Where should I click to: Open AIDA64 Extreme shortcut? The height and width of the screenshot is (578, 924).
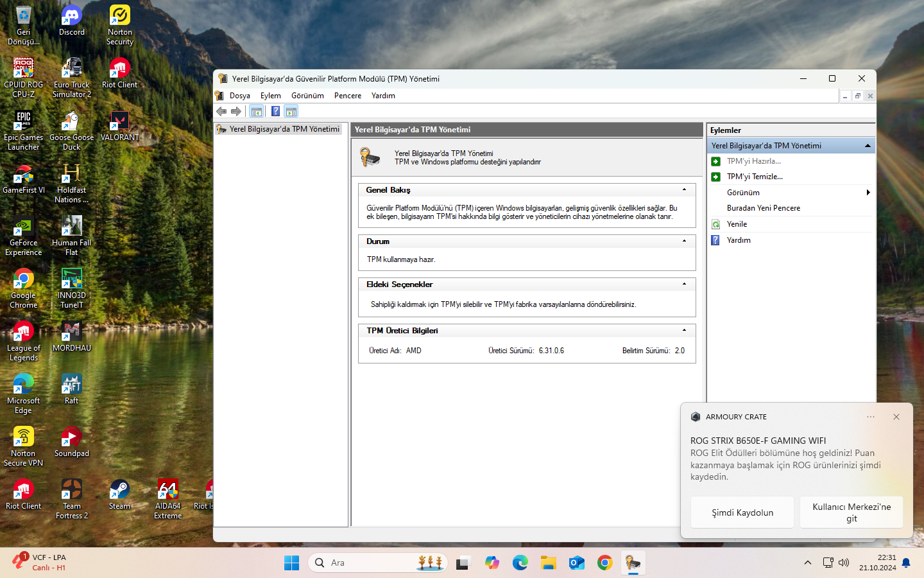[168, 499]
